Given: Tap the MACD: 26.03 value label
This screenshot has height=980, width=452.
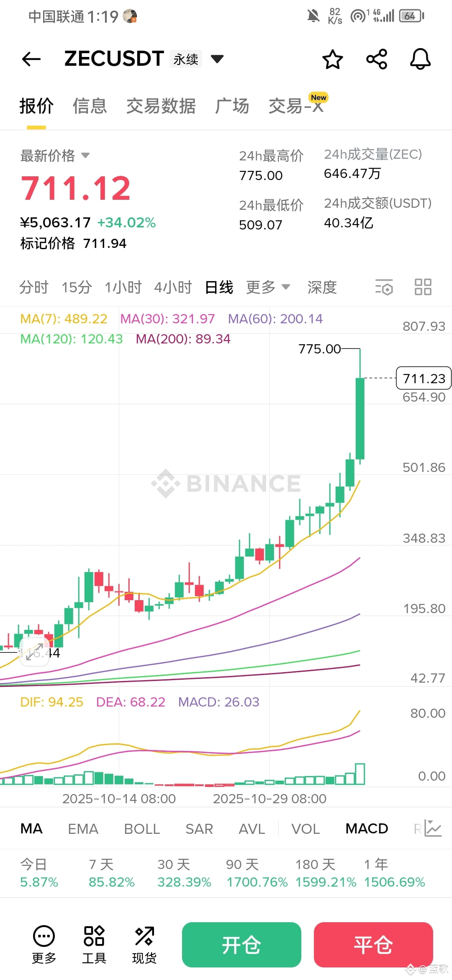Looking at the screenshot, I should pyautogui.click(x=219, y=702).
